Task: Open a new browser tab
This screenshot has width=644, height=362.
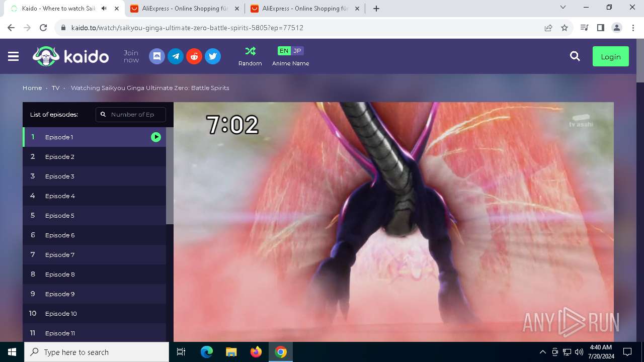Action: [x=376, y=9]
